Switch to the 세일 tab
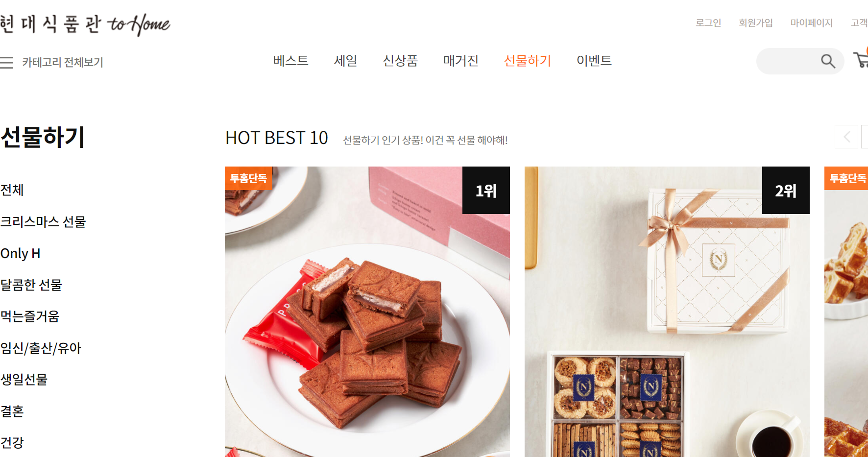The height and width of the screenshot is (457, 868). [345, 61]
